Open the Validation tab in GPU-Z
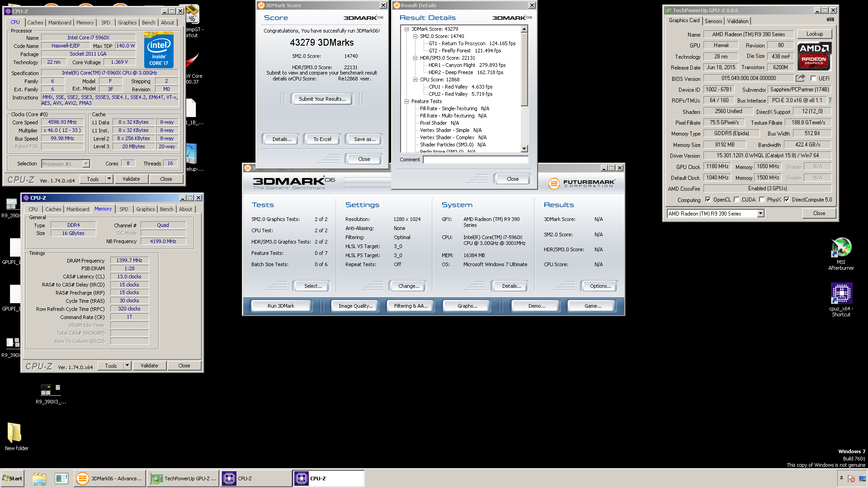 click(738, 21)
